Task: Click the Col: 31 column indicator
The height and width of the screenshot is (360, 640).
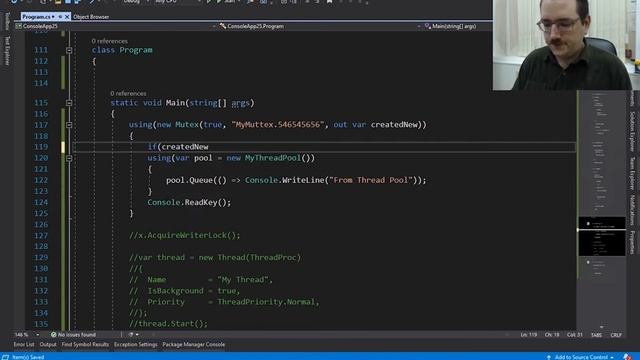Action: pos(575,335)
